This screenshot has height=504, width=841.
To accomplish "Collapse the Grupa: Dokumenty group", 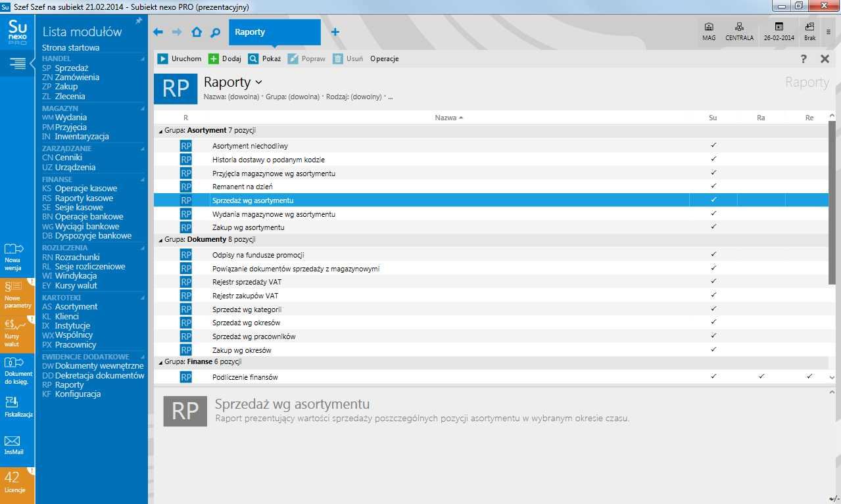I will tap(161, 240).
